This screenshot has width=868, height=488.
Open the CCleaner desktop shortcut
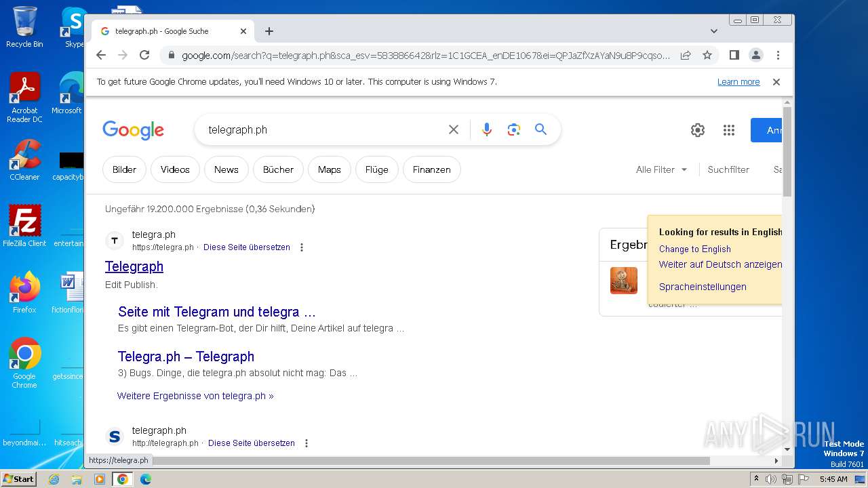[24, 160]
